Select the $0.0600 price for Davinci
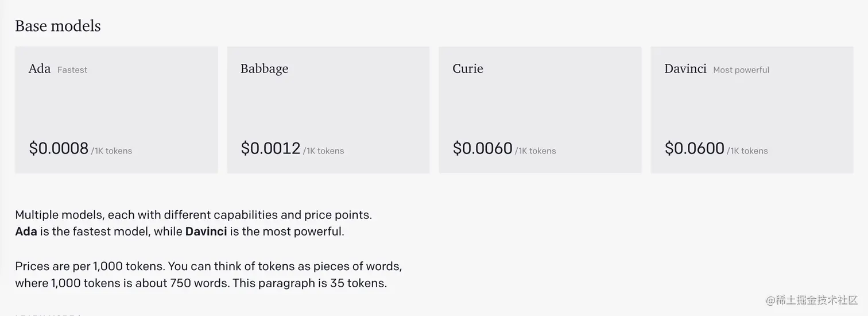This screenshot has width=868, height=316. click(x=695, y=148)
